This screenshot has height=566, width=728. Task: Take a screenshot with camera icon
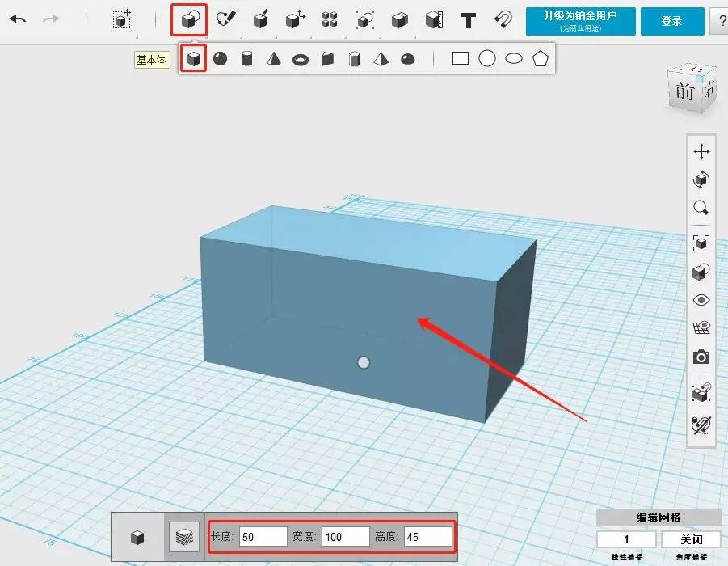point(701,357)
